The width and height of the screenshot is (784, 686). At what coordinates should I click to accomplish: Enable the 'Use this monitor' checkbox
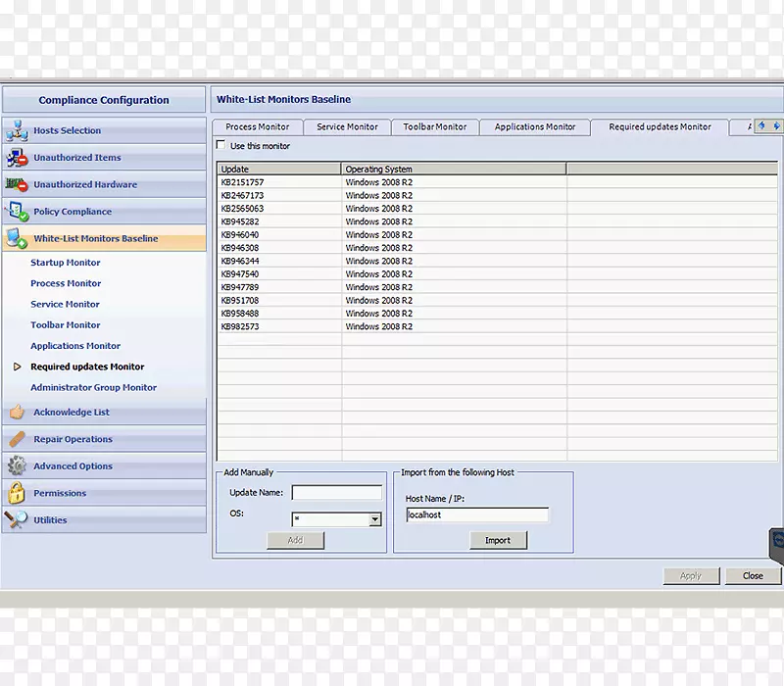coord(220,146)
